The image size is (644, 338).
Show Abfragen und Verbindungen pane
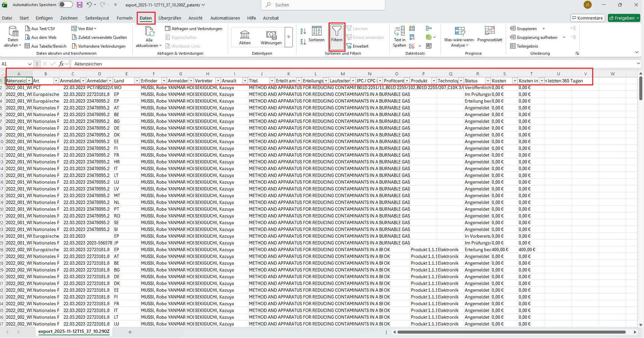coord(194,29)
